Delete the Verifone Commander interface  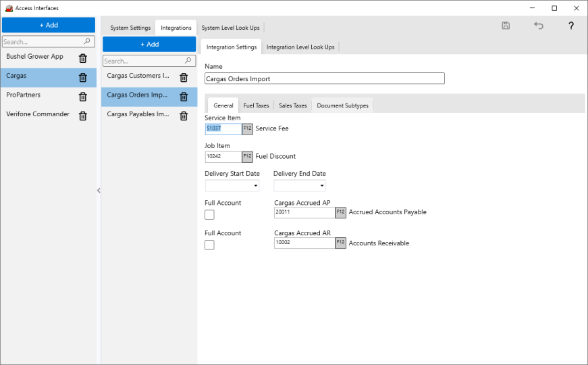pyautogui.click(x=83, y=116)
